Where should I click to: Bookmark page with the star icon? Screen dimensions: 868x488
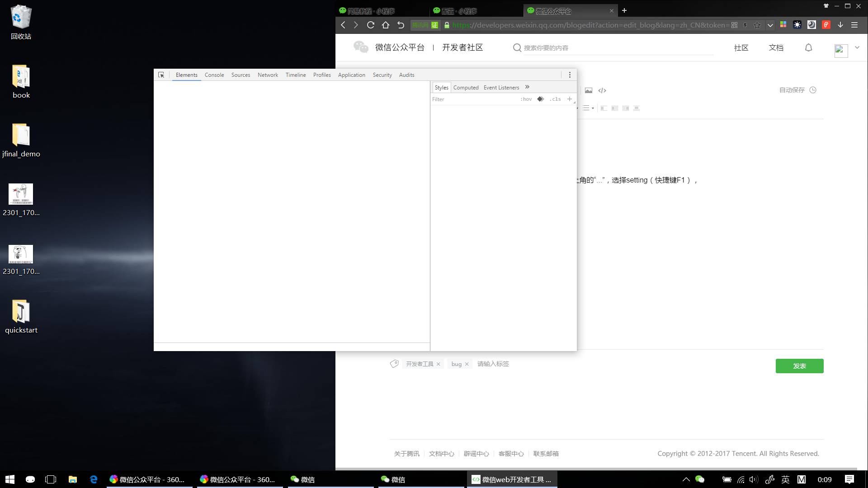pyautogui.click(x=757, y=25)
